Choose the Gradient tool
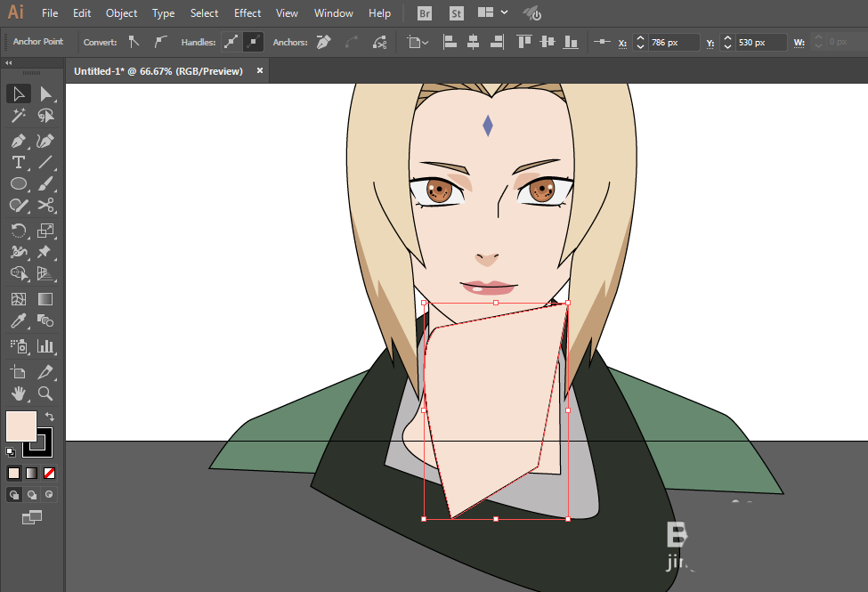 (45, 299)
